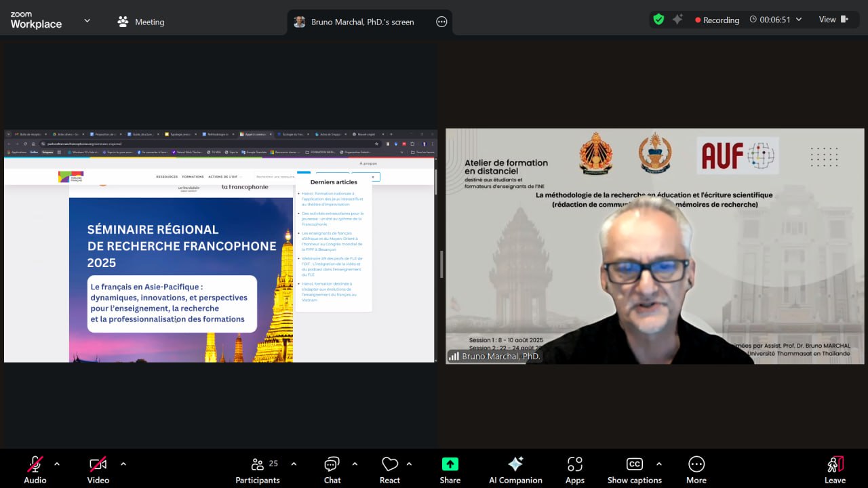Click the React heart icon
The height and width of the screenshot is (488, 868).
tap(390, 464)
